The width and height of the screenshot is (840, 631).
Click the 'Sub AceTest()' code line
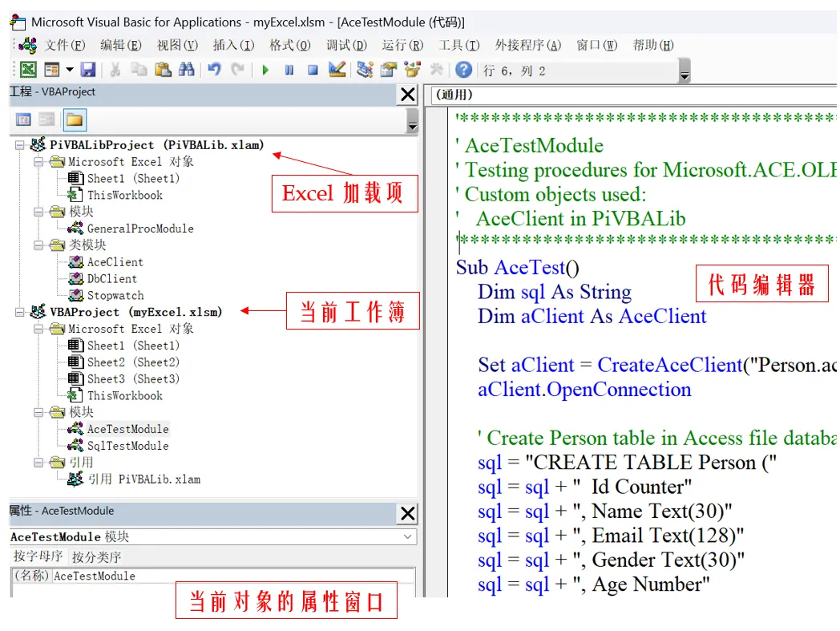(x=517, y=268)
